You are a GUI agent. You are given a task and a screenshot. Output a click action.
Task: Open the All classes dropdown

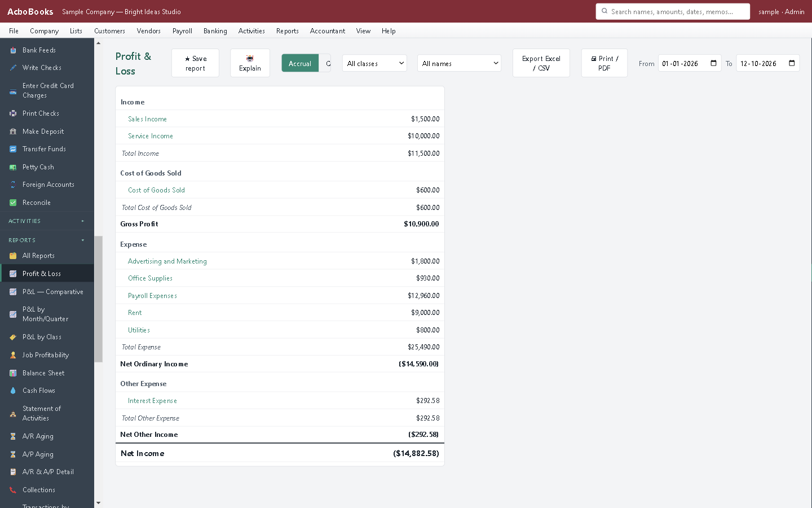point(374,63)
